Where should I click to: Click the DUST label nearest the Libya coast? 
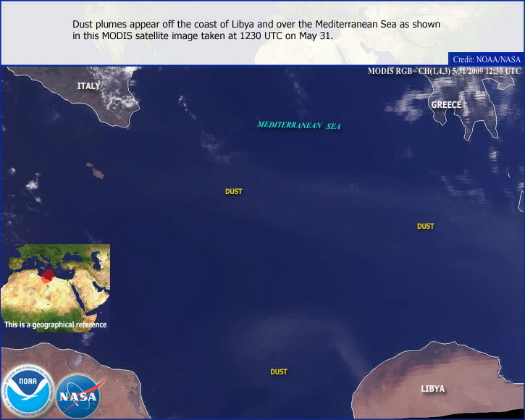[279, 372]
